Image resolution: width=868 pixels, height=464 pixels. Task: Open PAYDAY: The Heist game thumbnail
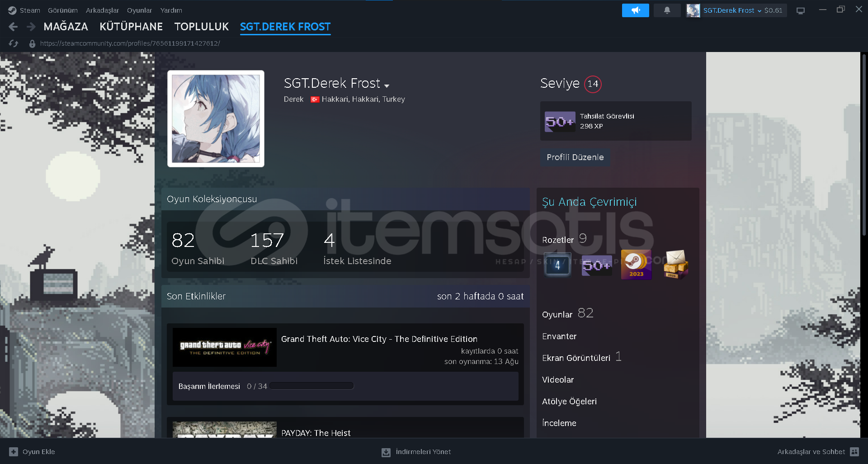pos(224,430)
